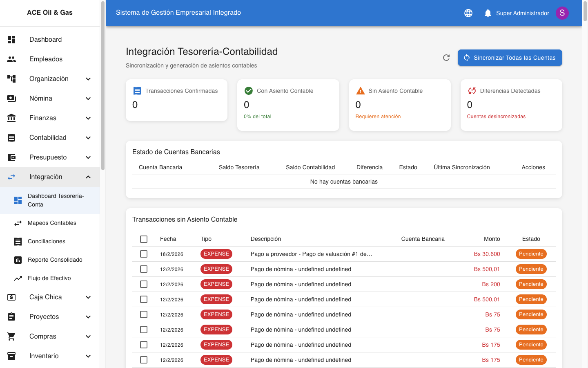
Task: Click the purple user avatar S
Action: [562, 13]
